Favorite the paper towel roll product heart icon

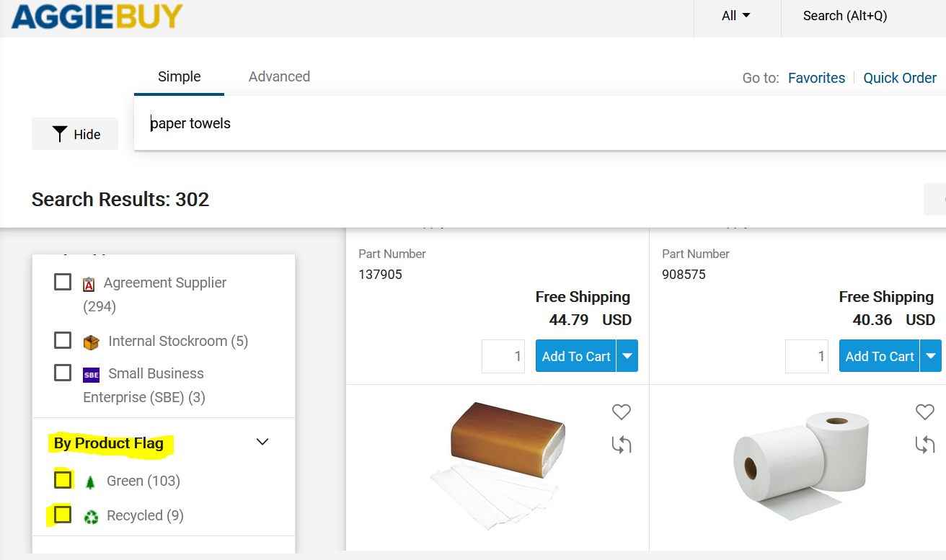point(925,412)
